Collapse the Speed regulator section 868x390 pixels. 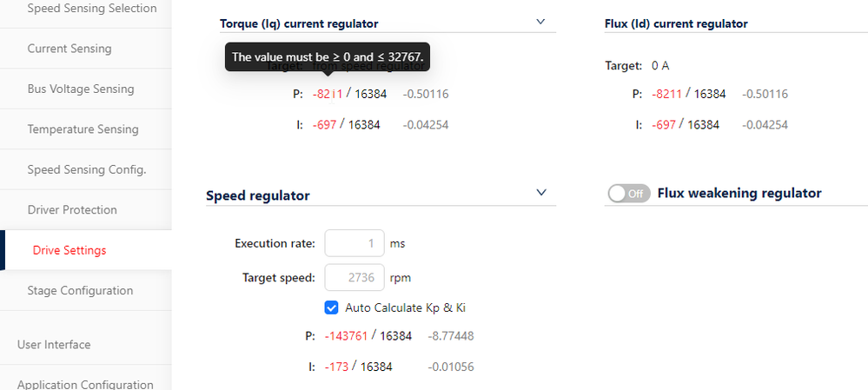pos(541,192)
